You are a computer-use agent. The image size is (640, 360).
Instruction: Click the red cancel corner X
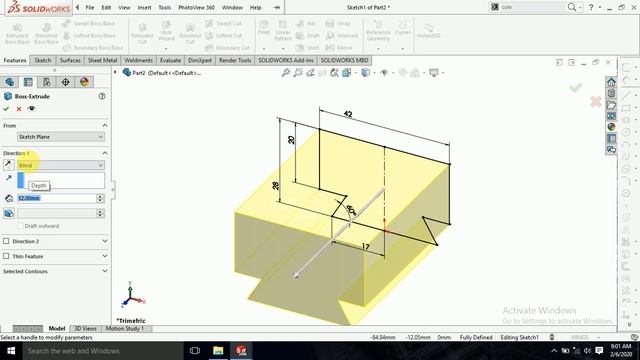(596, 102)
